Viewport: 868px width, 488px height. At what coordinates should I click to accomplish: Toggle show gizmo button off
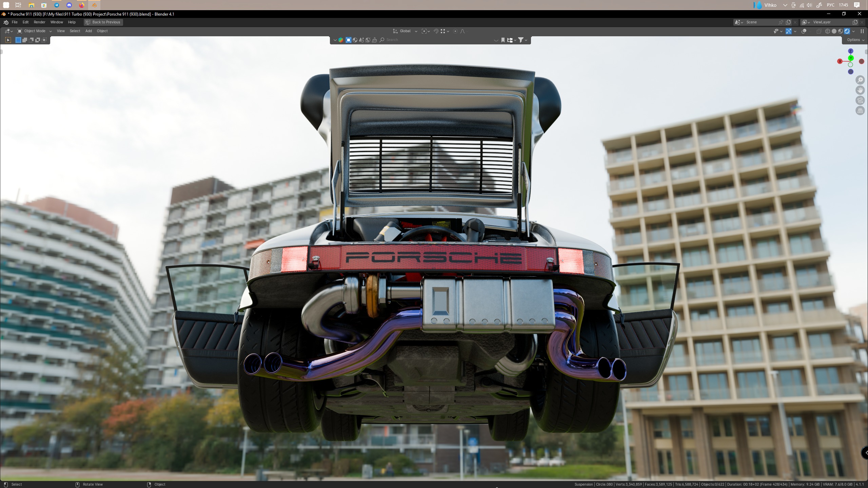click(x=789, y=31)
